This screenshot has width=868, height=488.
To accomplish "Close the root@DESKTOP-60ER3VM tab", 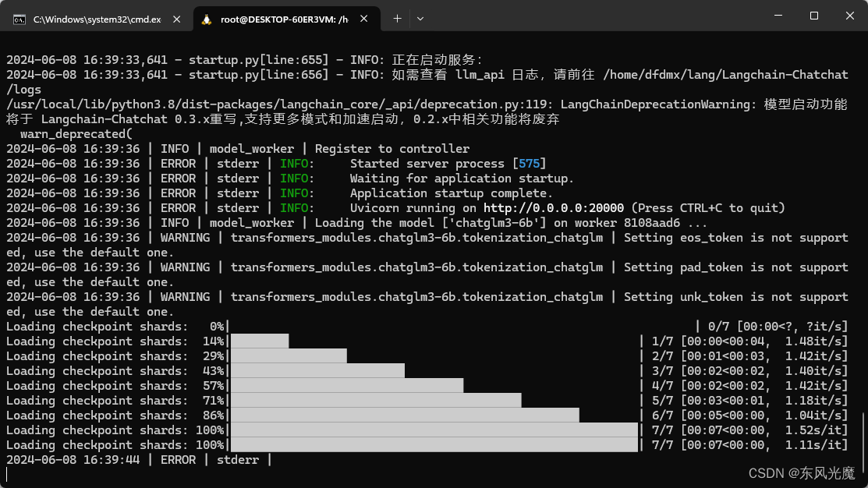I will click(363, 19).
